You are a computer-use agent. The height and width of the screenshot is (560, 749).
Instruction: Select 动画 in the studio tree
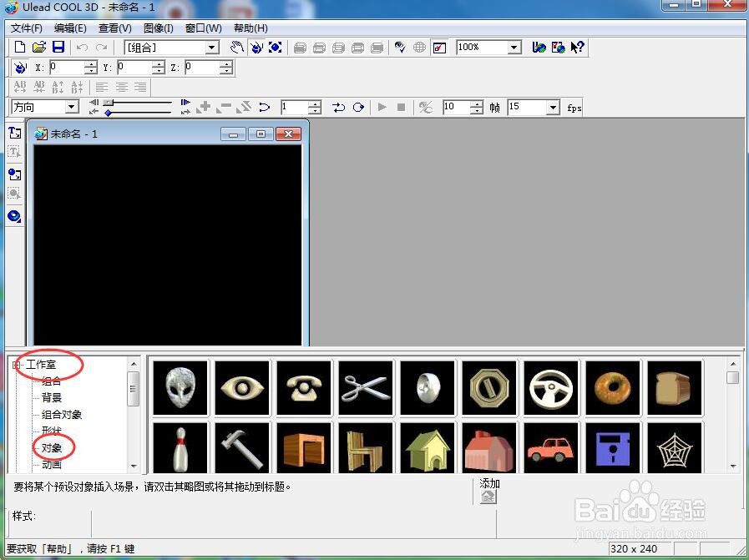point(52,465)
